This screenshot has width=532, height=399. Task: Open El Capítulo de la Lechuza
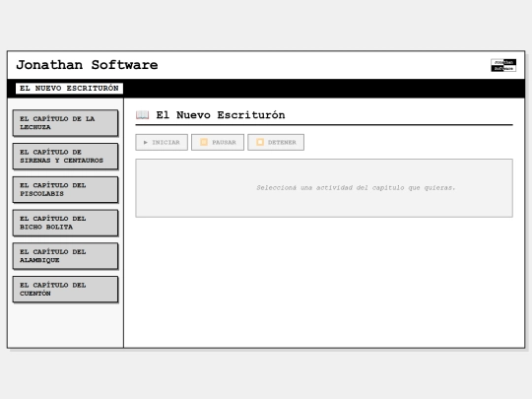(65, 123)
